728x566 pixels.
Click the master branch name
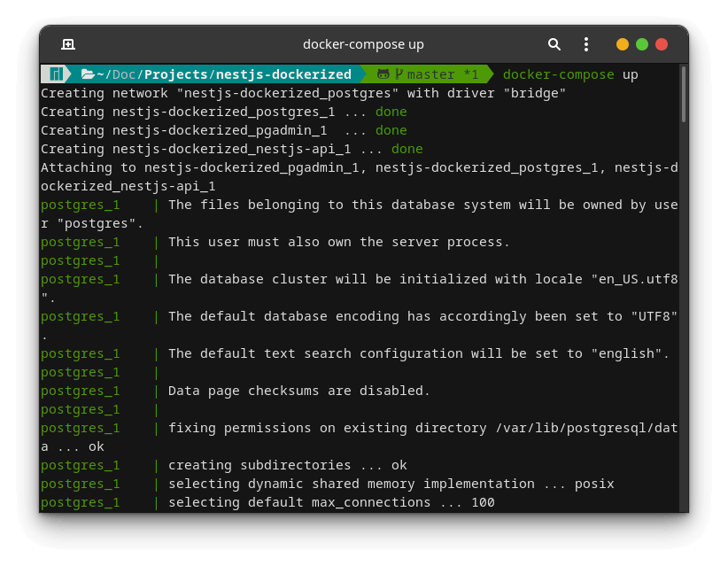[430, 74]
